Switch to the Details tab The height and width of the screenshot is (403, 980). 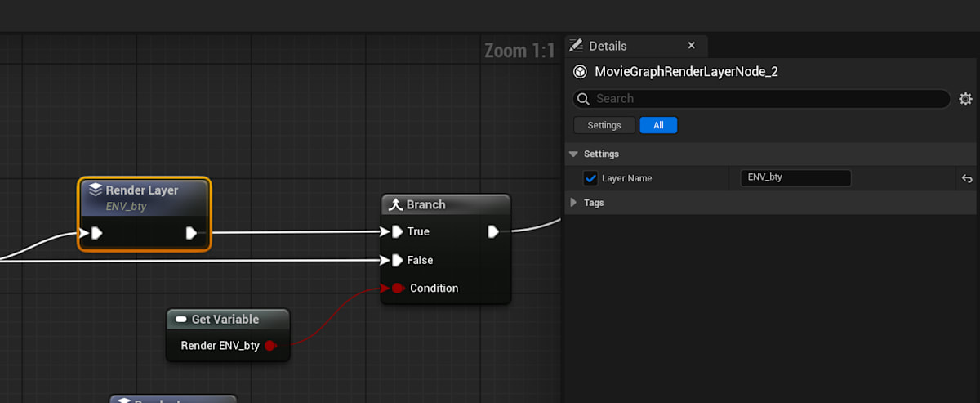tap(608, 46)
